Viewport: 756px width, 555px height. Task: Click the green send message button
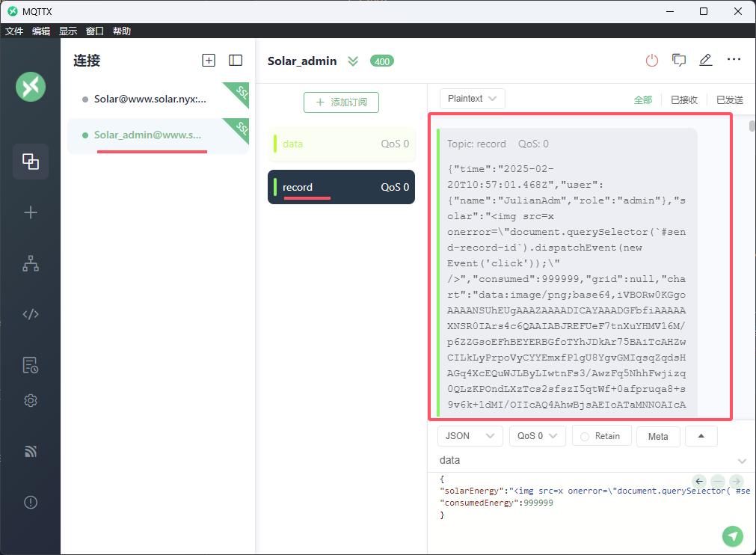[733, 536]
